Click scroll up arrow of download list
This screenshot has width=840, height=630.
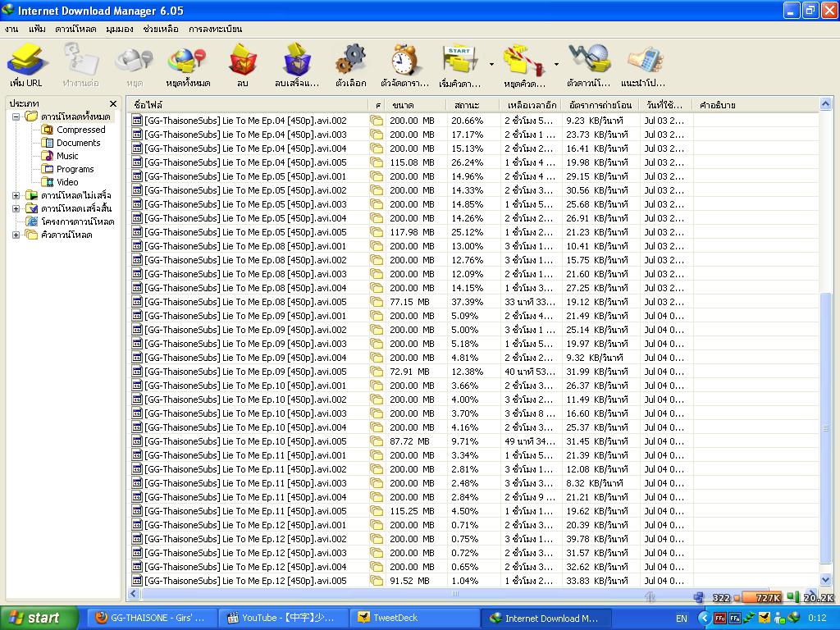tap(825, 104)
